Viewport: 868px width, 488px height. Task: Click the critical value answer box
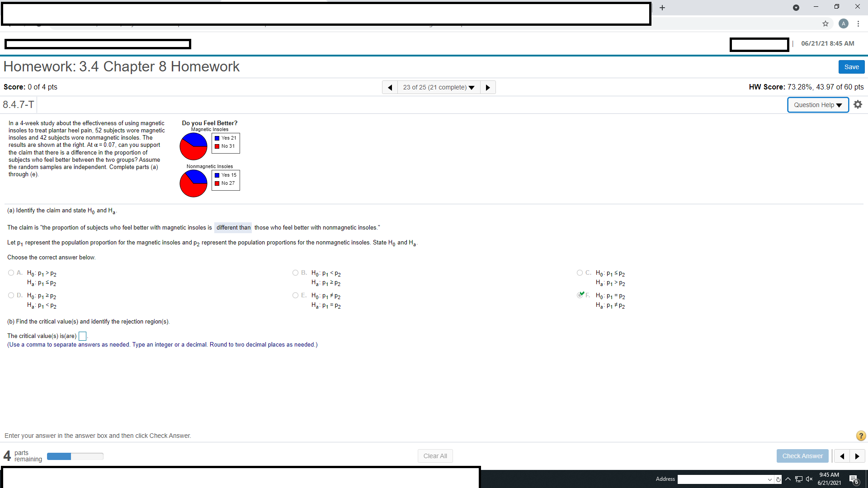pyautogui.click(x=82, y=336)
